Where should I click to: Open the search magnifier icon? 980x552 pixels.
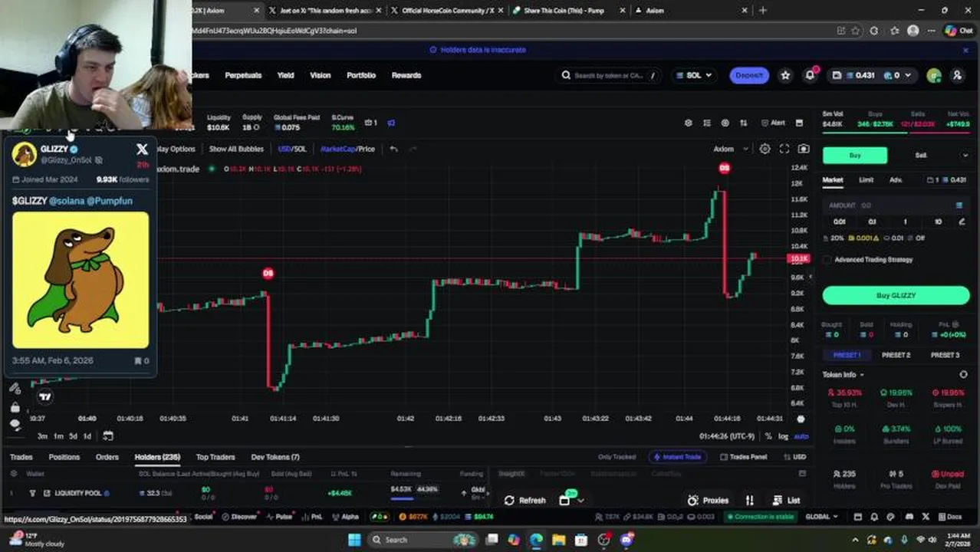[x=566, y=75]
